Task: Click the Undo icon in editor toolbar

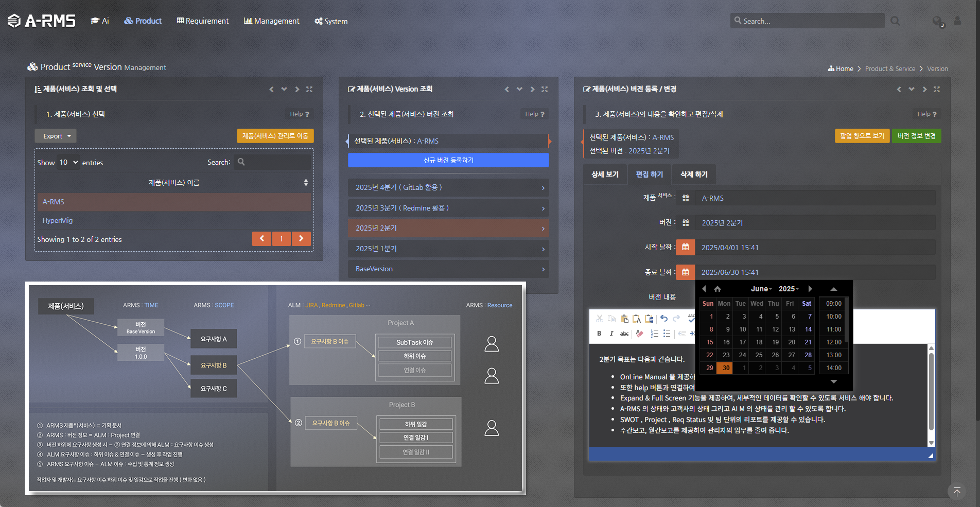Action: coord(664,319)
